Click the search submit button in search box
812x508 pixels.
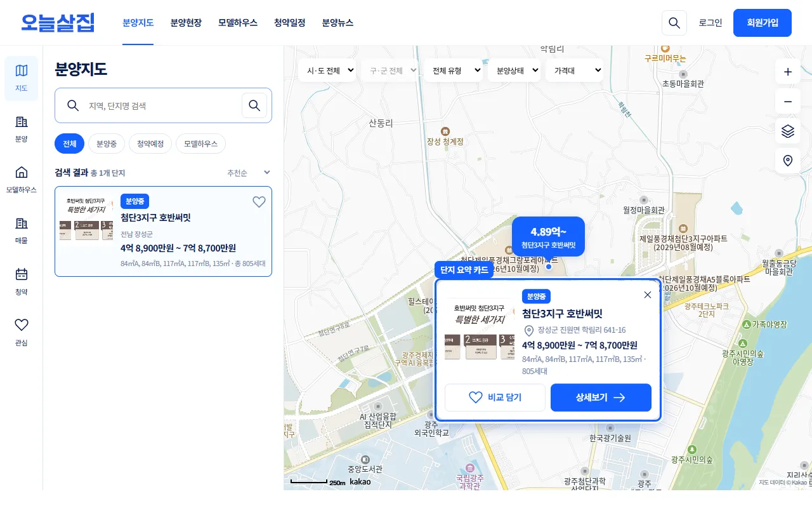pyautogui.click(x=254, y=105)
